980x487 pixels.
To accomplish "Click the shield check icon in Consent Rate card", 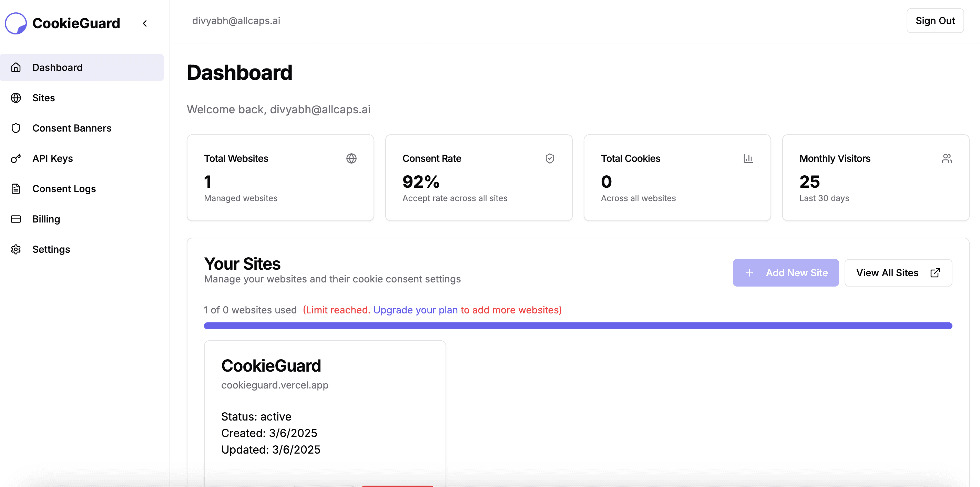I will coord(550,158).
